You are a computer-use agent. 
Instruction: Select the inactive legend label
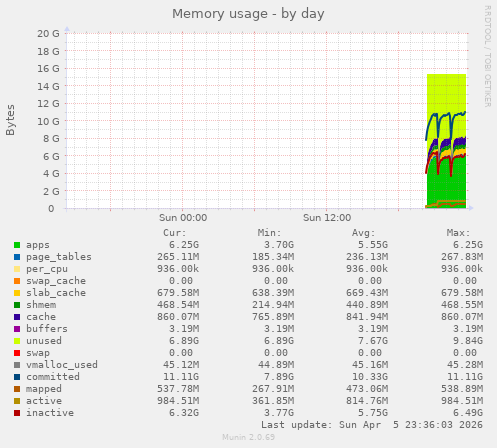[x=50, y=413]
